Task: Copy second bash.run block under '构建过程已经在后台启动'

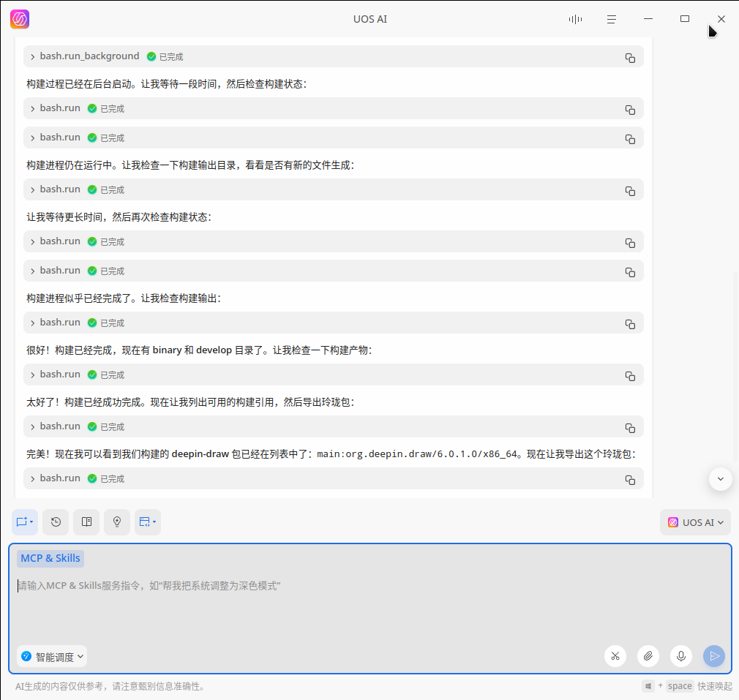Action: tap(630, 139)
